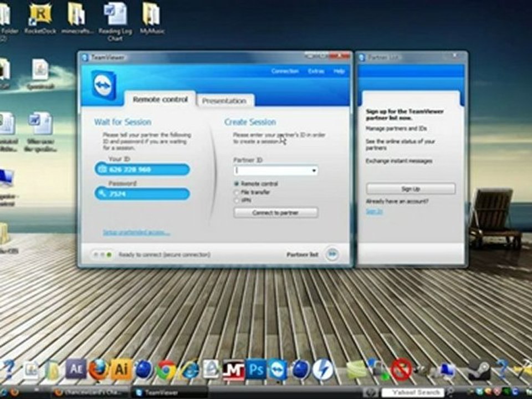Image resolution: width=532 pixels, height=399 pixels.
Task: Click the round Partner list arrow button
Action: (332, 254)
